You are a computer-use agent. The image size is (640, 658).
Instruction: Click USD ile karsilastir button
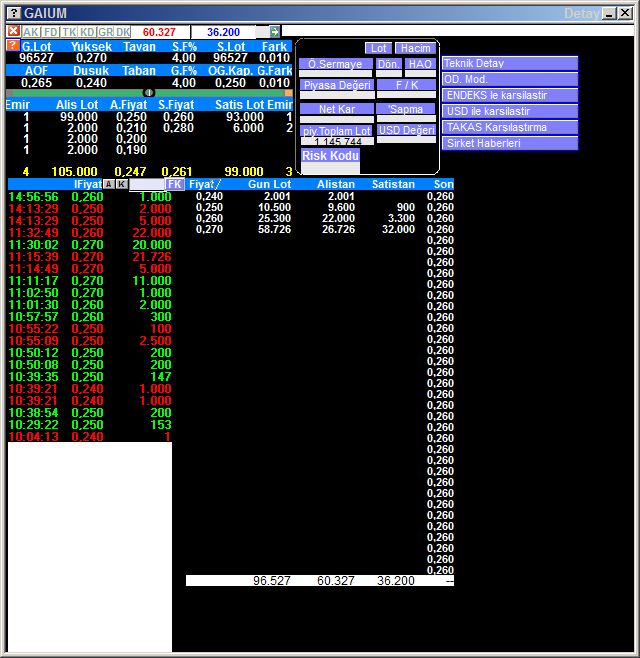pos(510,111)
